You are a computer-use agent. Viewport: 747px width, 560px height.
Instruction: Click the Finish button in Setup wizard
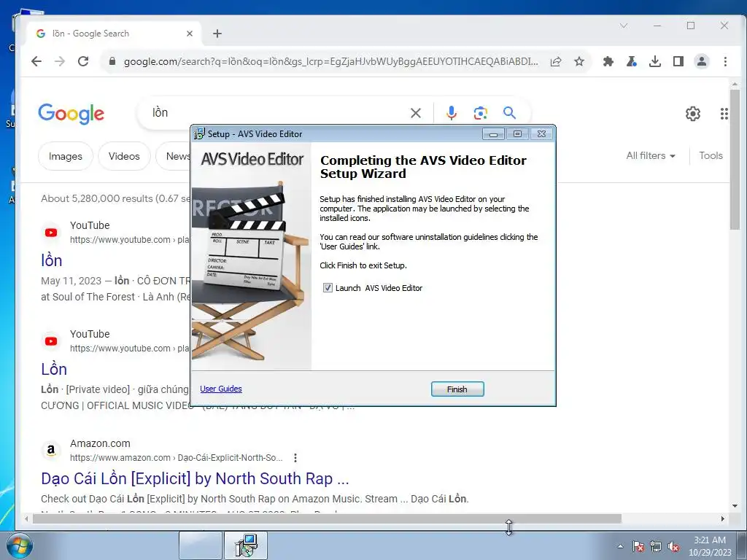pos(457,389)
